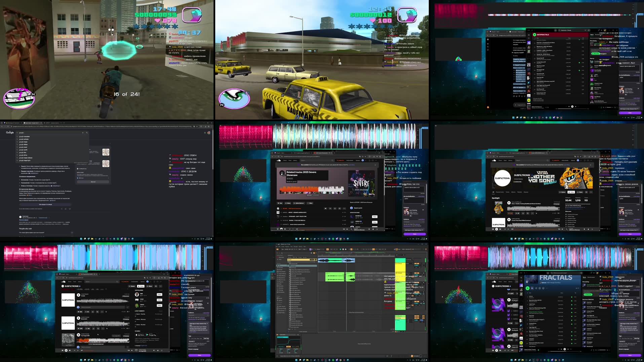Click the search box on the Severe Showcase page
Image resolution: width=644 pixels, height=362 pixels.
coord(317,160)
